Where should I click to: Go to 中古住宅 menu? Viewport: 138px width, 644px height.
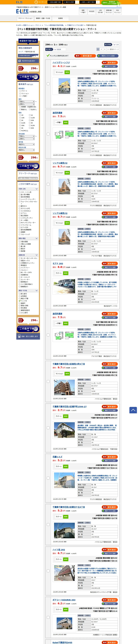click(92, 11)
